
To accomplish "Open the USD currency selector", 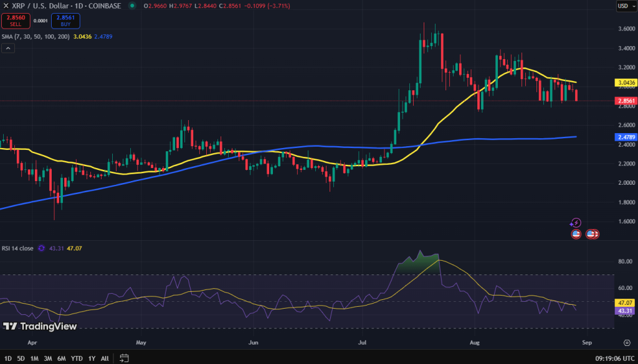I will (x=627, y=6).
